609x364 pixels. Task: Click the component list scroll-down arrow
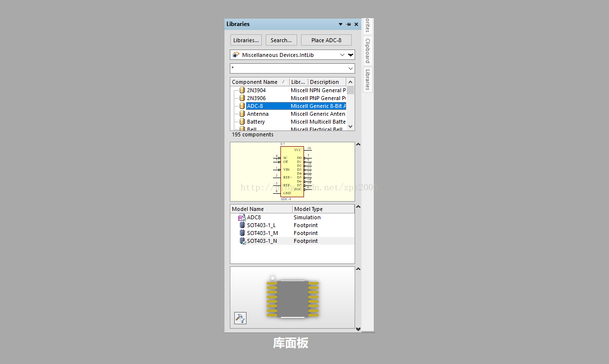pos(351,127)
